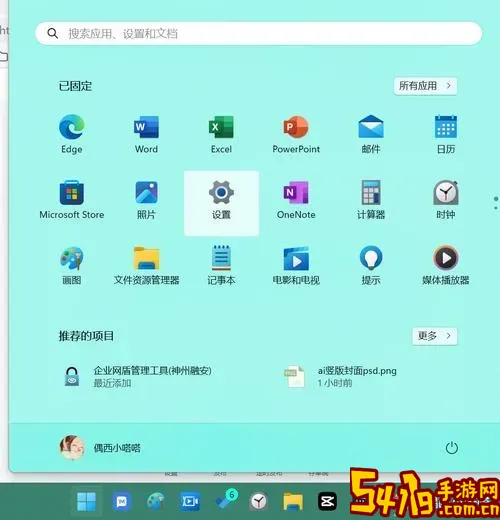This screenshot has width=500, height=520.
Task: Open the Edge browser
Action: [72, 134]
